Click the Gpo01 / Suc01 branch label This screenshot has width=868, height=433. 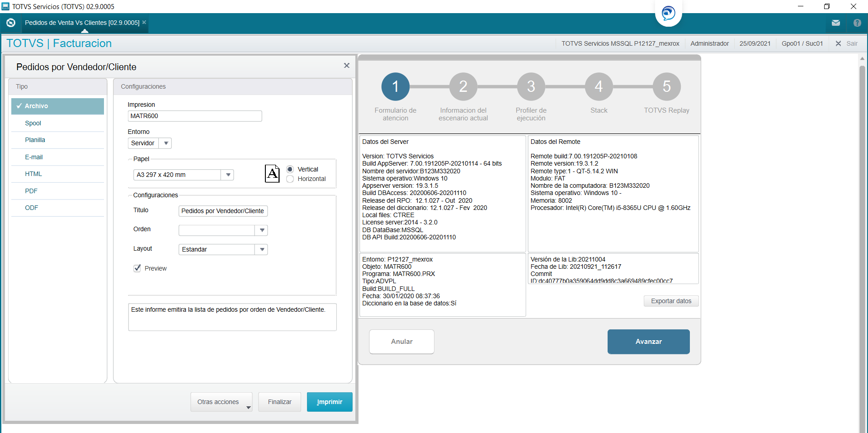(802, 43)
